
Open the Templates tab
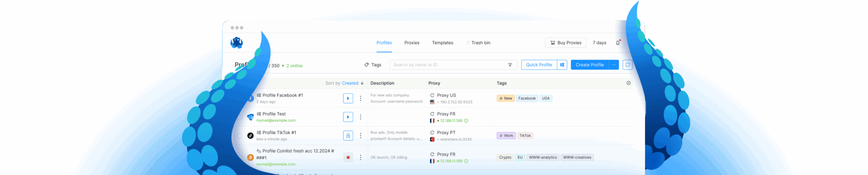click(442, 43)
